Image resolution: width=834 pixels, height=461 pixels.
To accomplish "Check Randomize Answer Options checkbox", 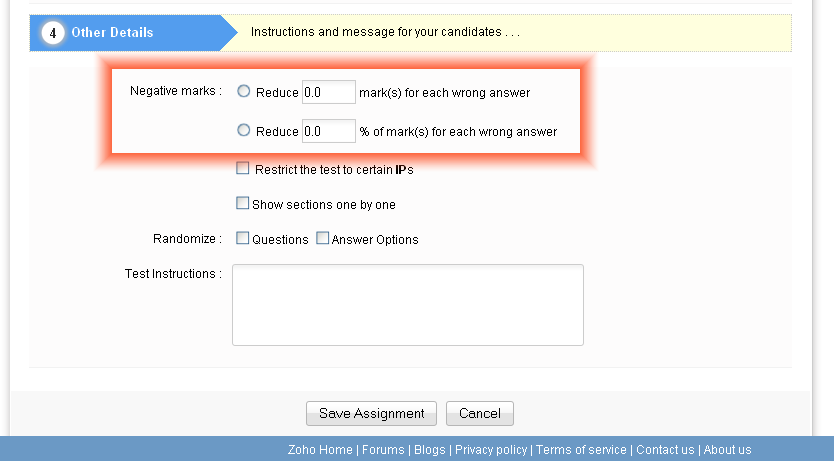I will coord(322,238).
